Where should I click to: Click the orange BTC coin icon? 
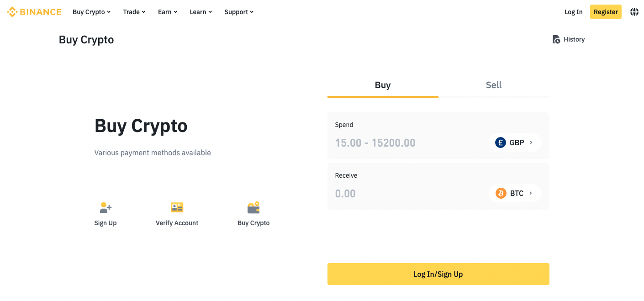(x=501, y=193)
